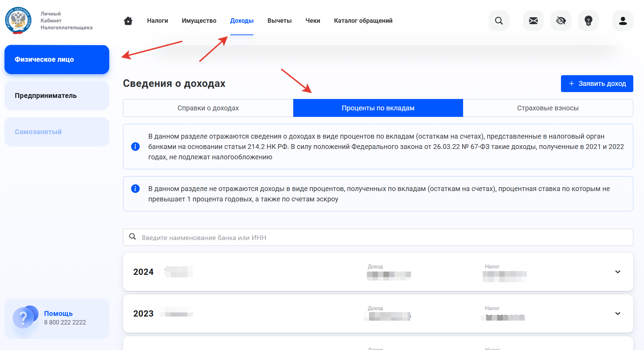Screen dimensions: 644x350
Task: Click the home icon in navigation
Action: 128,21
